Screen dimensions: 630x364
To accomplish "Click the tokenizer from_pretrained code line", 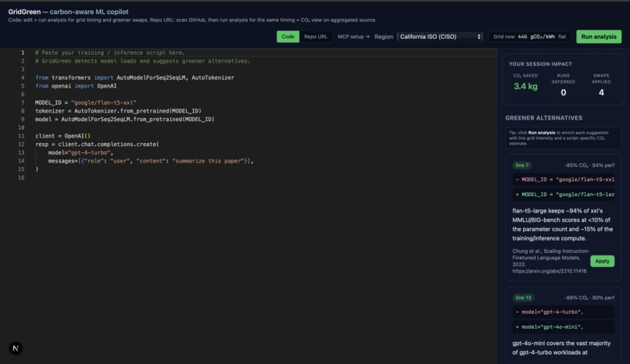I will coord(118,111).
